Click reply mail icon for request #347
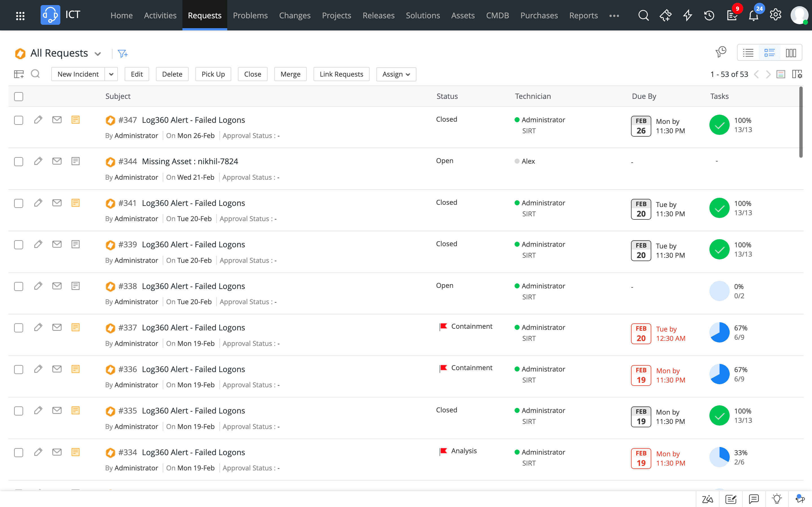Image resolution: width=812 pixels, height=507 pixels. pyautogui.click(x=57, y=120)
